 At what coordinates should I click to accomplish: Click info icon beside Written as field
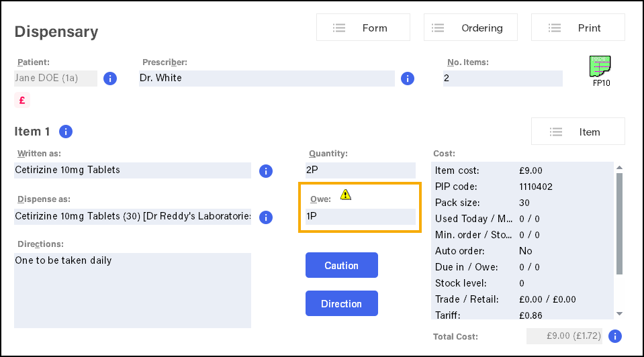[266, 170]
